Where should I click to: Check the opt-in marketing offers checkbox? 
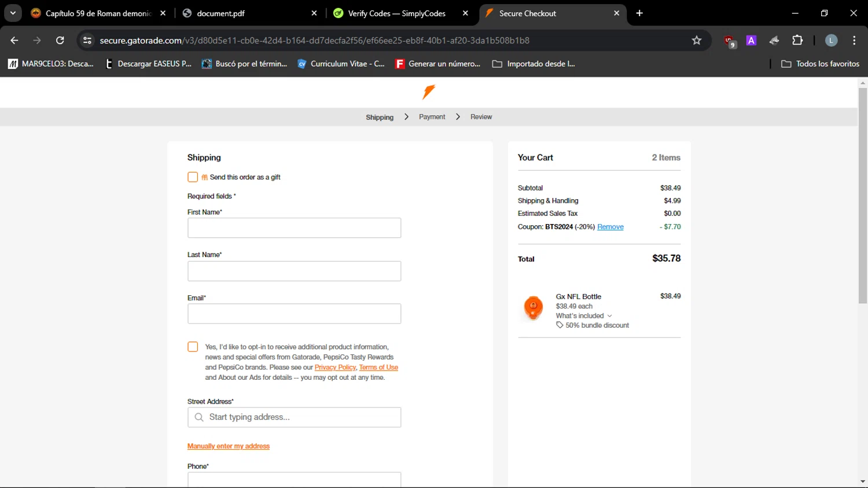[193, 347]
